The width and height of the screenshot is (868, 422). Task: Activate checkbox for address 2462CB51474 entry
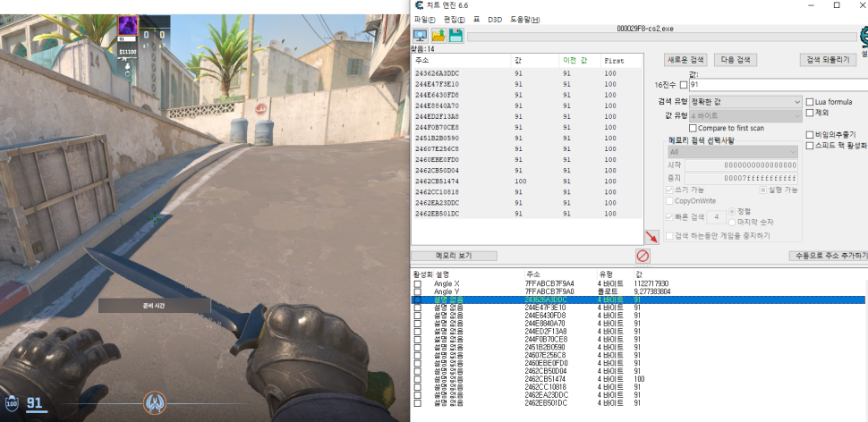[x=417, y=379]
